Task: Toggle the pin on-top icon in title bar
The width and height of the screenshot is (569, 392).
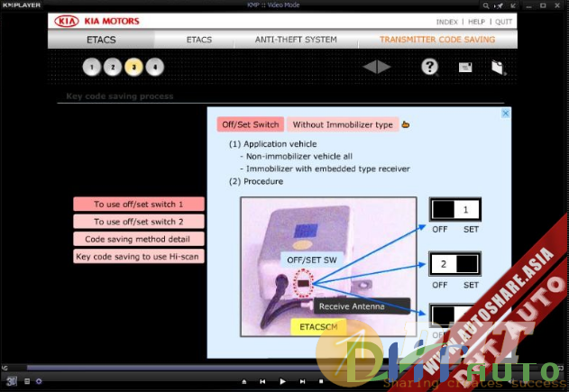Action: coord(500,5)
